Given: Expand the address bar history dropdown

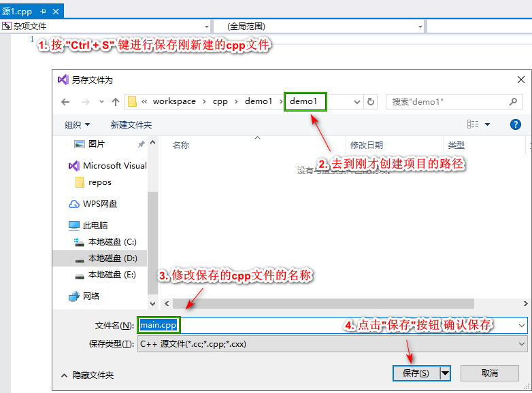Looking at the screenshot, I should (x=357, y=102).
